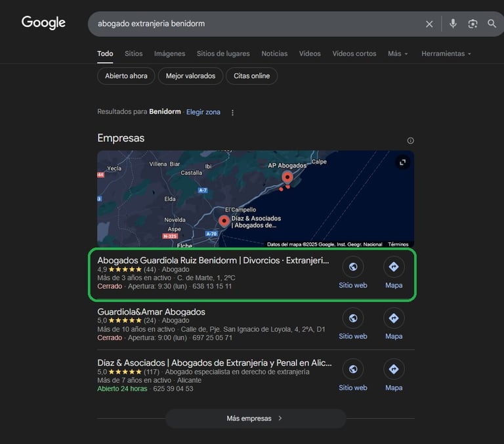The image size is (504, 444).
Task: Switch to the Vídeos tab
Action: (x=310, y=54)
